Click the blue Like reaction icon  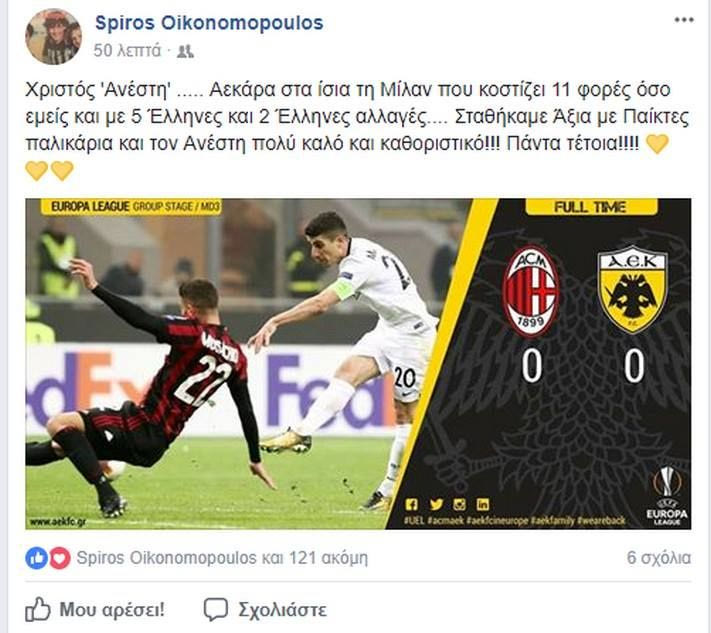click(x=36, y=558)
